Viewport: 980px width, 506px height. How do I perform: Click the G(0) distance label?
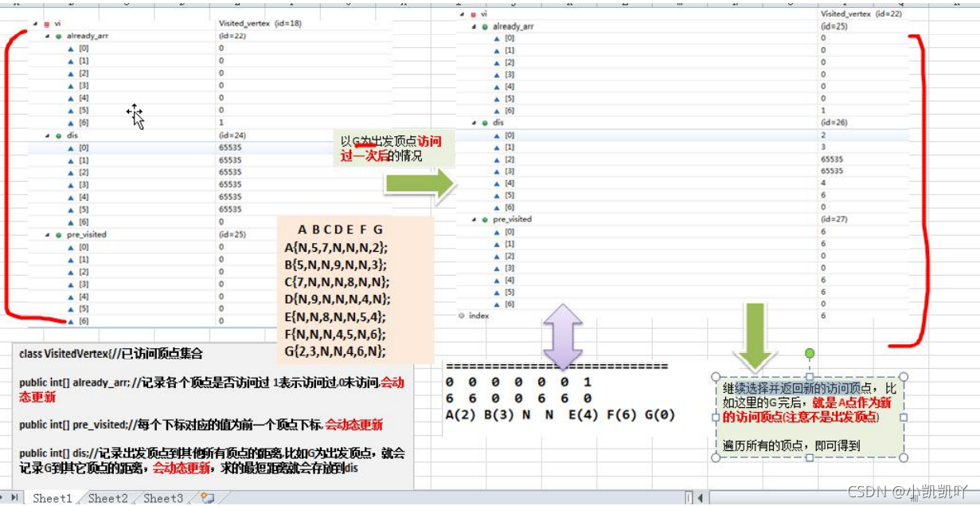click(x=660, y=414)
